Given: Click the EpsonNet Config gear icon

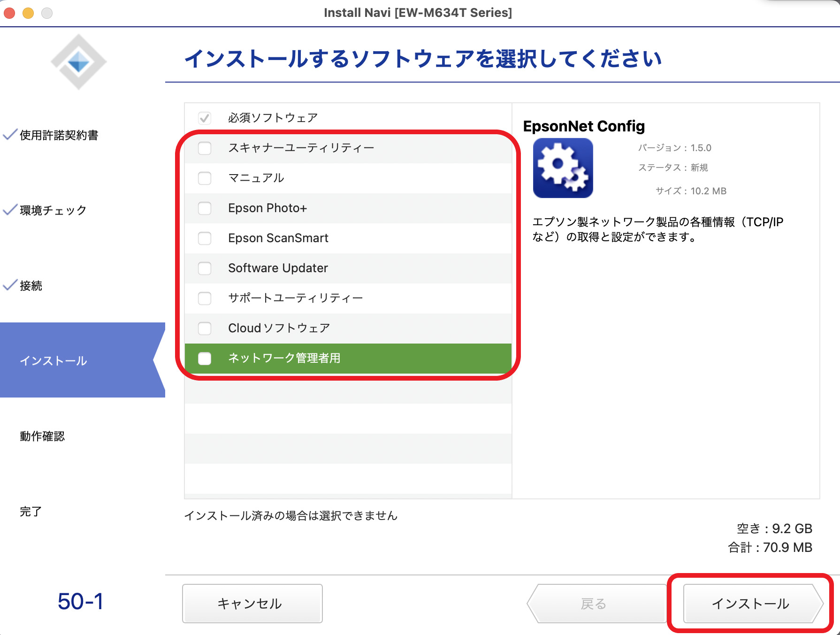Looking at the screenshot, I should point(563,168).
